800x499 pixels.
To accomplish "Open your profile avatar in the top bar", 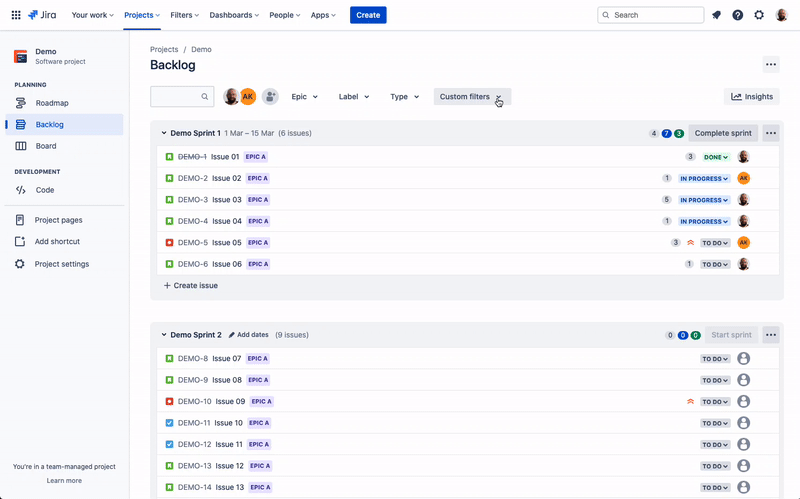I will [781, 15].
